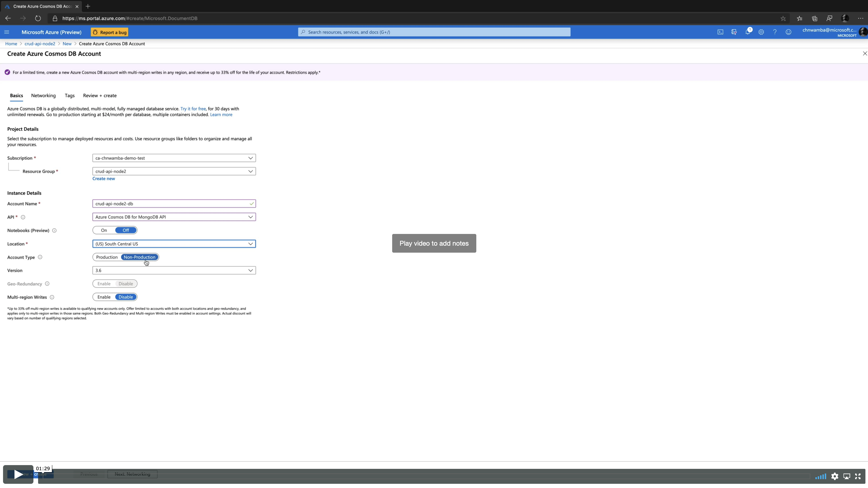Bookmark page with the star icon
Viewport: 868px width, 488px height.
point(783,18)
